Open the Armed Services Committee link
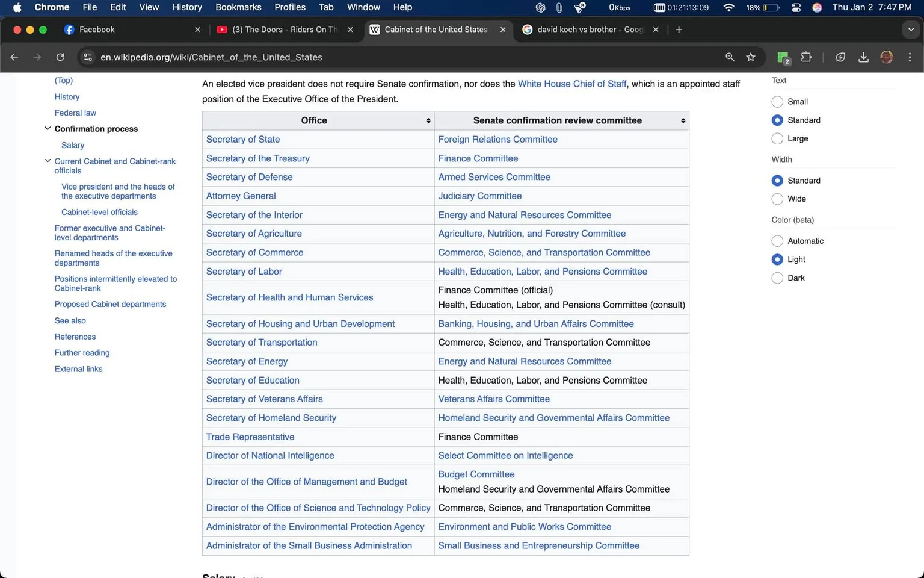The width and height of the screenshot is (924, 578). 493,176
